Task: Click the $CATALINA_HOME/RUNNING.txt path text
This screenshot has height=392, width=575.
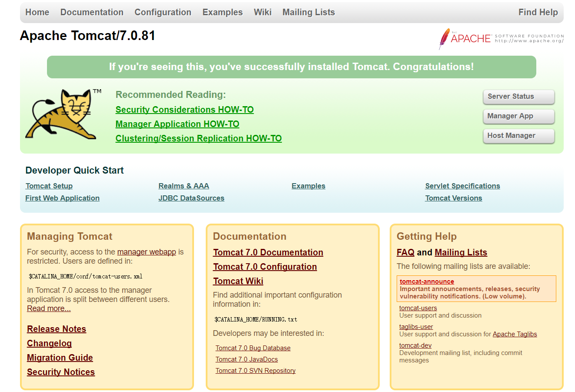Action: [256, 319]
